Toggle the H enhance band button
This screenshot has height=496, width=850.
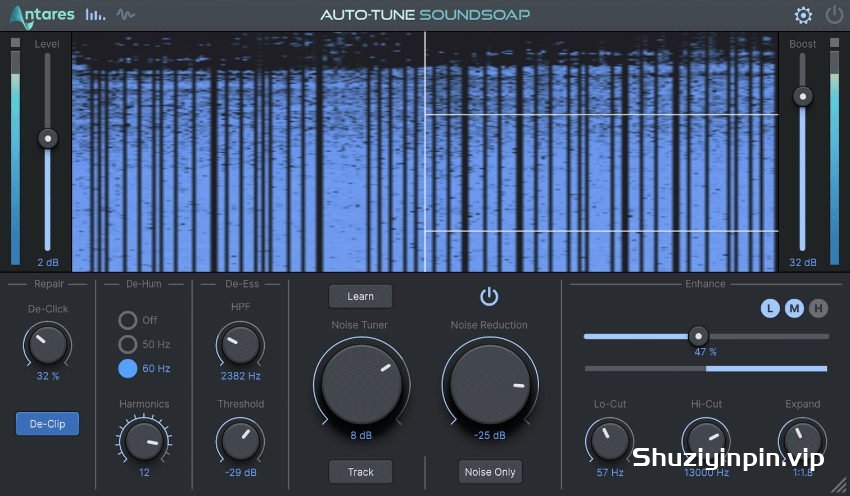[819, 308]
